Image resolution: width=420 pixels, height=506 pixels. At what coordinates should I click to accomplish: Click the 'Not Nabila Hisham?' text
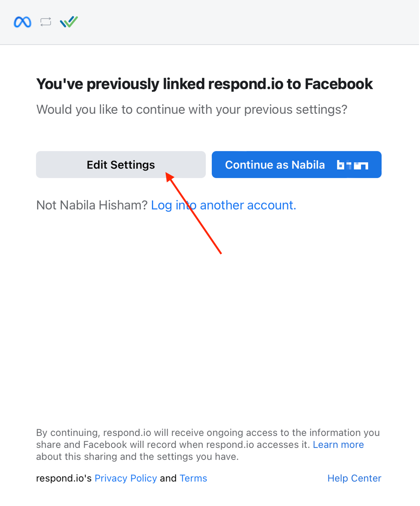(92, 205)
